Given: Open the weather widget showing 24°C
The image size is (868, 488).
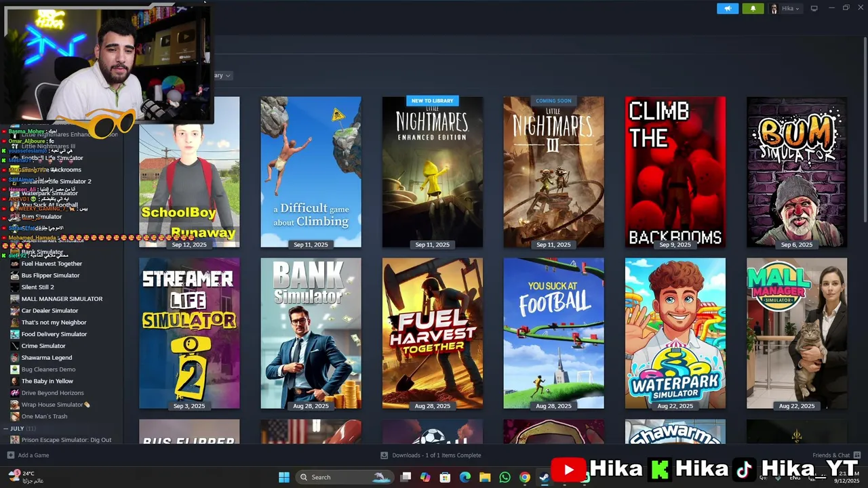Looking at the screenshot, I should coord(26,477).
